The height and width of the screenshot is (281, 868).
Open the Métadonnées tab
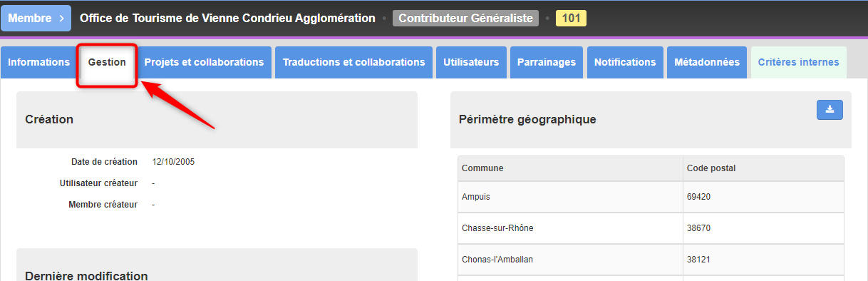[707, 62]
